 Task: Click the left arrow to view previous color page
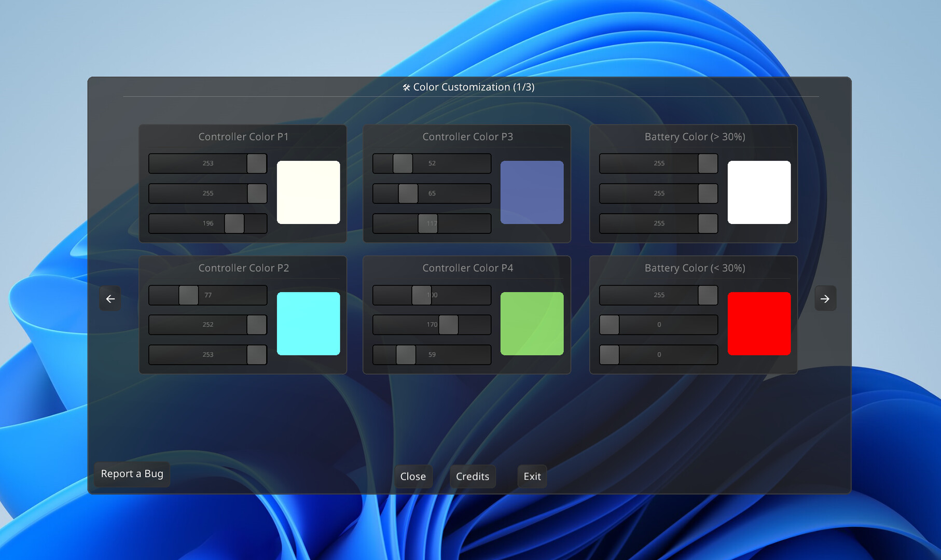click(x=110, y=298)
